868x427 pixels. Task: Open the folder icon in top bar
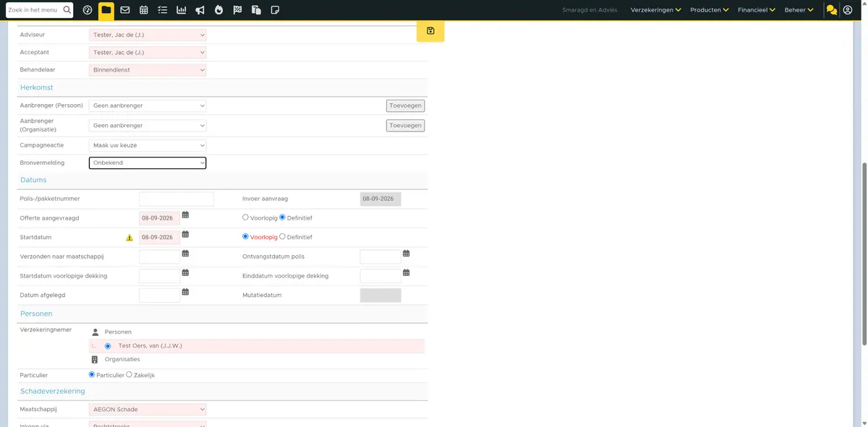point(106,10)
